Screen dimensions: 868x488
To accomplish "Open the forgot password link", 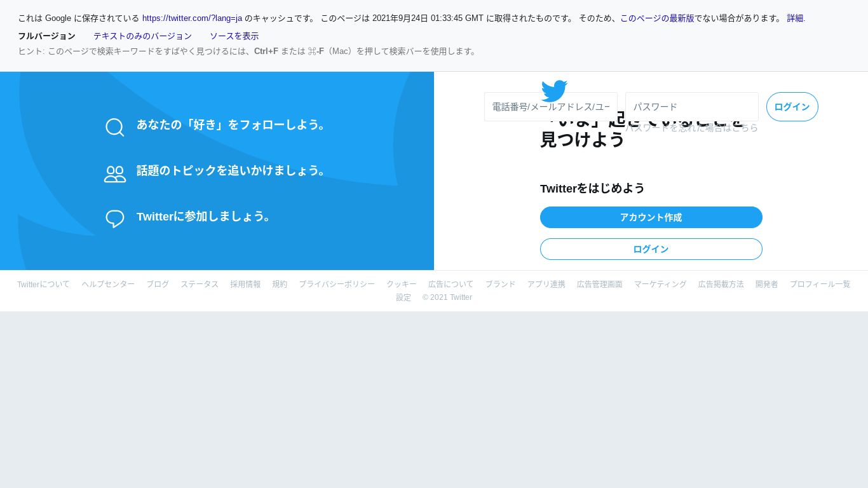I will [691, 128].
